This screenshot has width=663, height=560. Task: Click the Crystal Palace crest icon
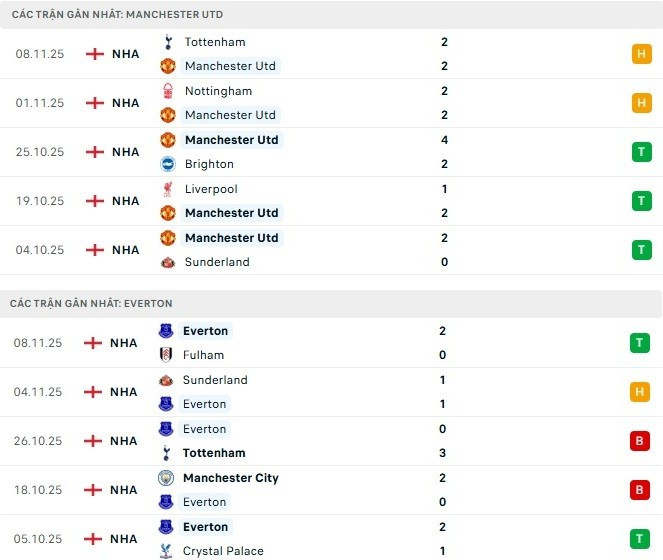coord(165,551)
